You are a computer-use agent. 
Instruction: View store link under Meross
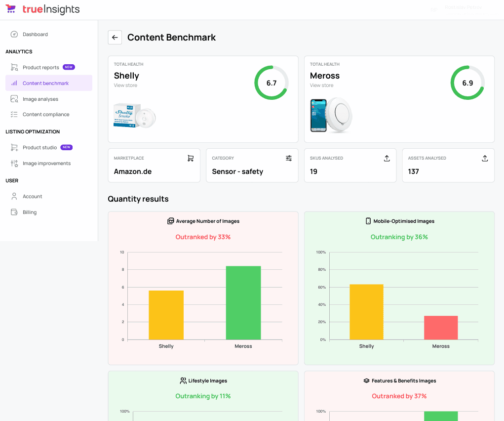point(321,85)
